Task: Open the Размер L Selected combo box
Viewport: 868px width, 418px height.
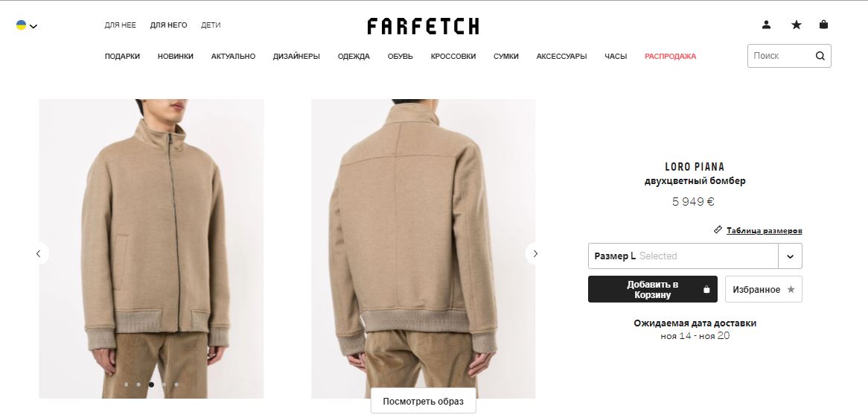Action: click(683, 256)
